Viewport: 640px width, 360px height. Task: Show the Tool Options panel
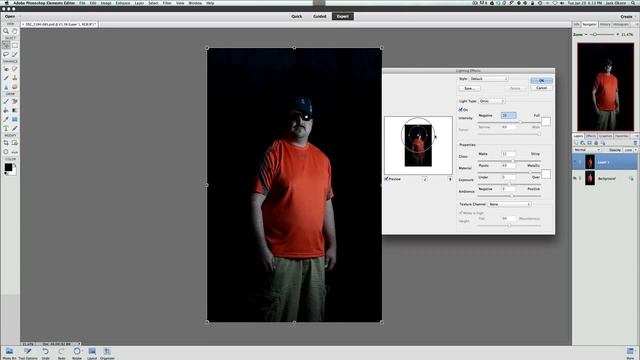click(x=28, y=353)
